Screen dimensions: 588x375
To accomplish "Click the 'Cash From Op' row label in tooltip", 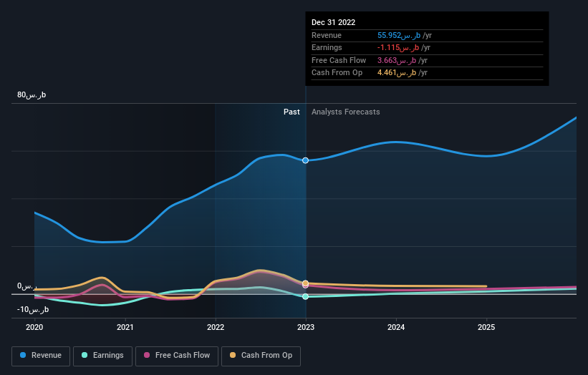I will click(337, 73).
